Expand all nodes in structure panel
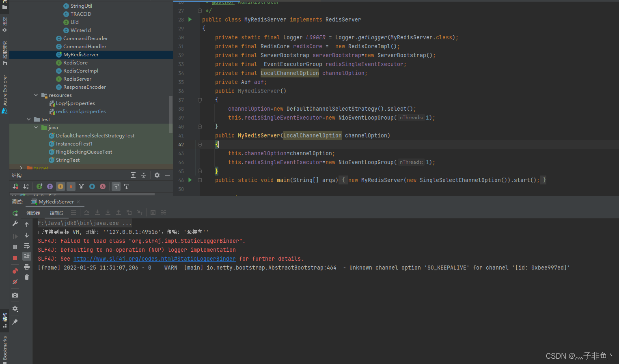619x364 pixels. point(133,175)
